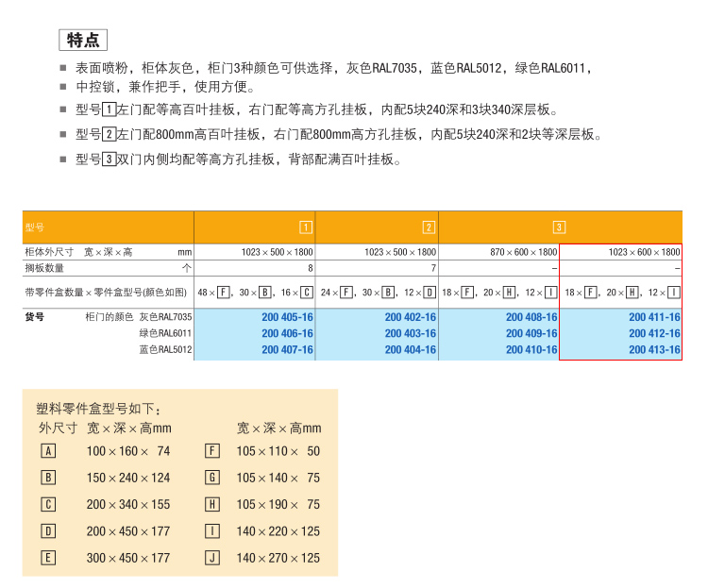Click item number 200 407-16
This screenshot has height=588, width=708.
click(x=287, y=349)
